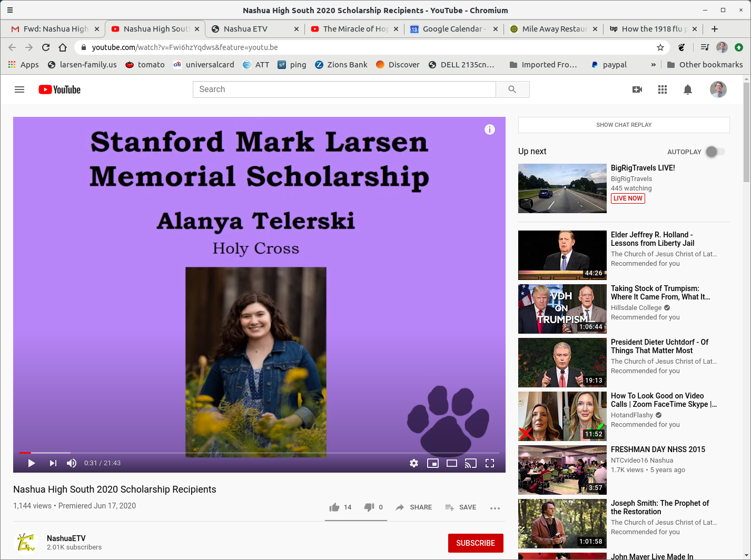Open BigRigTravels LIVE thumbnail

pyautogui.click(x=562, y=188)
